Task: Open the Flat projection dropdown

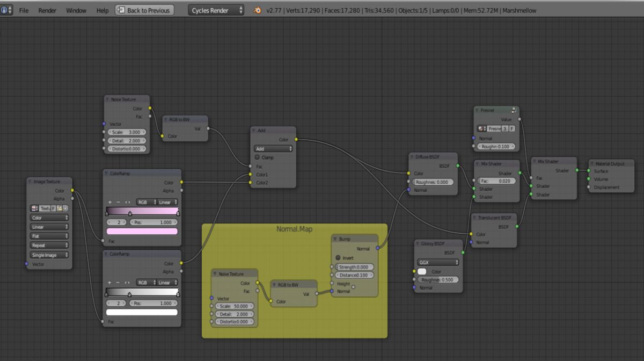Action: click(x=49, y=236)
